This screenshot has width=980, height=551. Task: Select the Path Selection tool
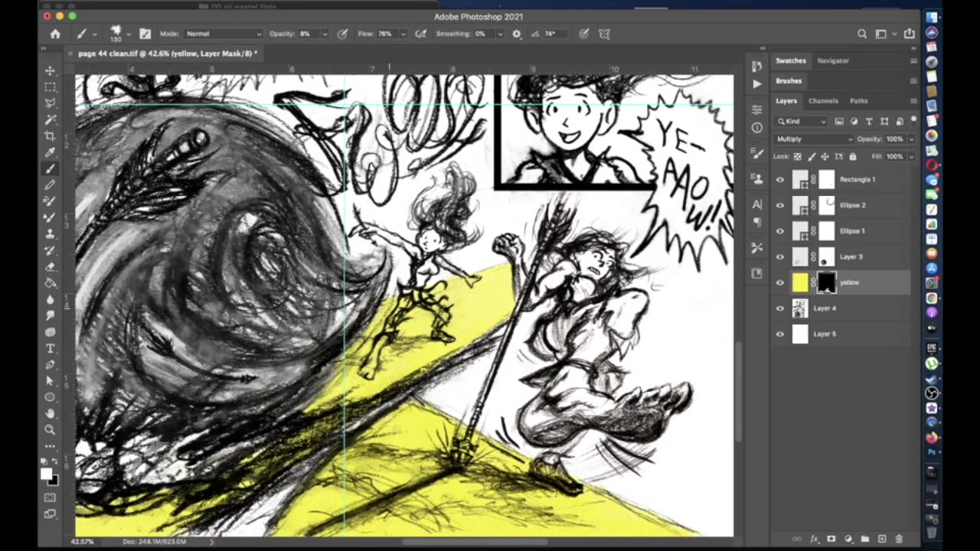click(x=51, y=380)
